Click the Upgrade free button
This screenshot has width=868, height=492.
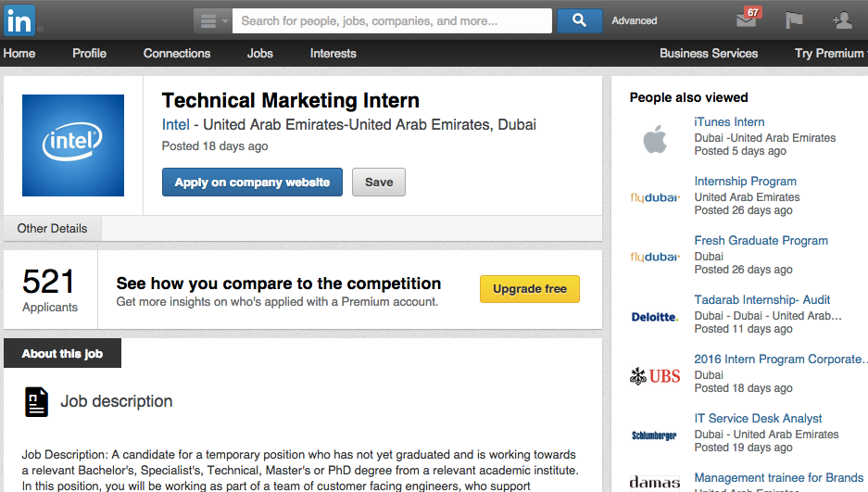click(530, 289)
